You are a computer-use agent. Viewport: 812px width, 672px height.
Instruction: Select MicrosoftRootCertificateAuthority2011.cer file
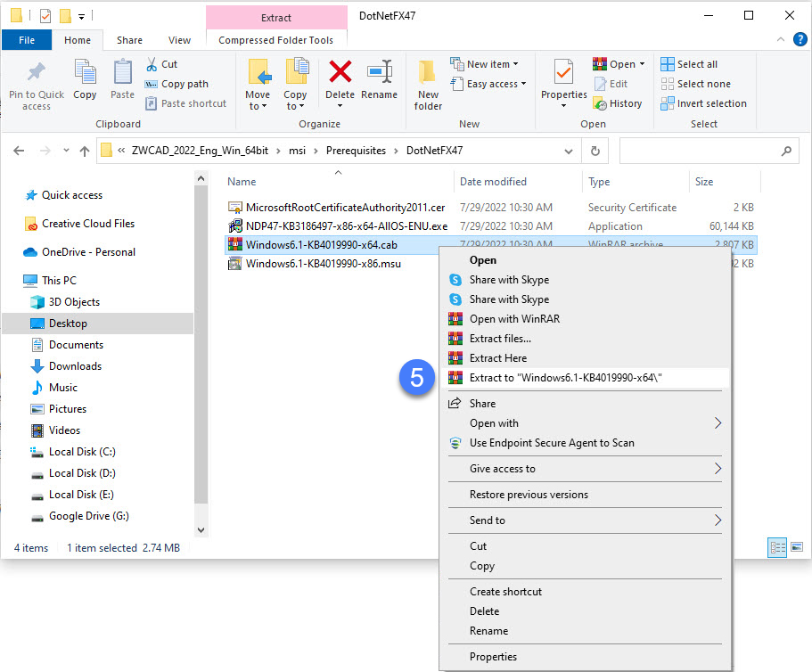pyautogui.click(x=346, y=208)
